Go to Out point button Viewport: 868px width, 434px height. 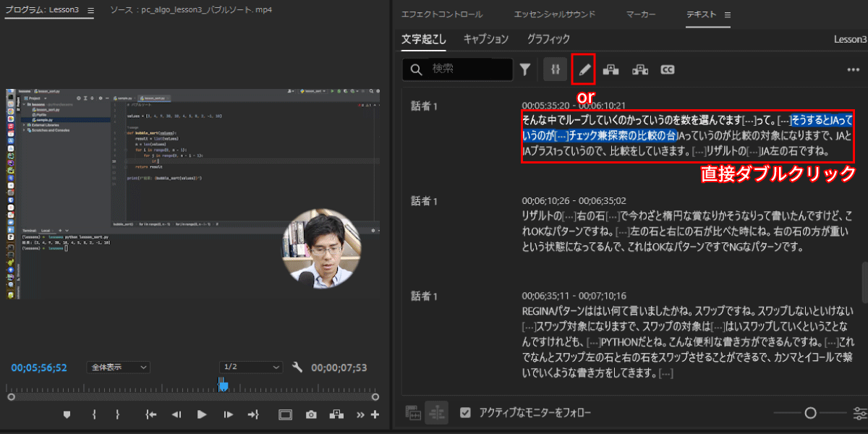[253, 414]
